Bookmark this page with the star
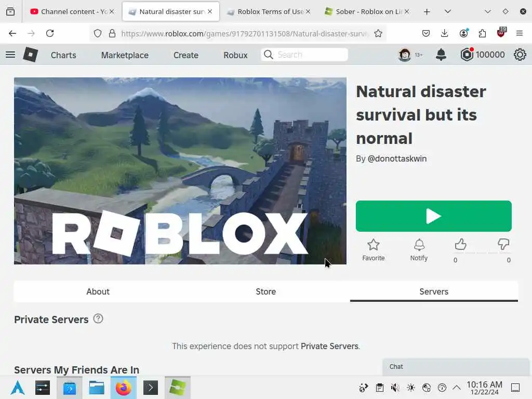The width and height of the screenshot is (532, 399). (x=378, y=33)
